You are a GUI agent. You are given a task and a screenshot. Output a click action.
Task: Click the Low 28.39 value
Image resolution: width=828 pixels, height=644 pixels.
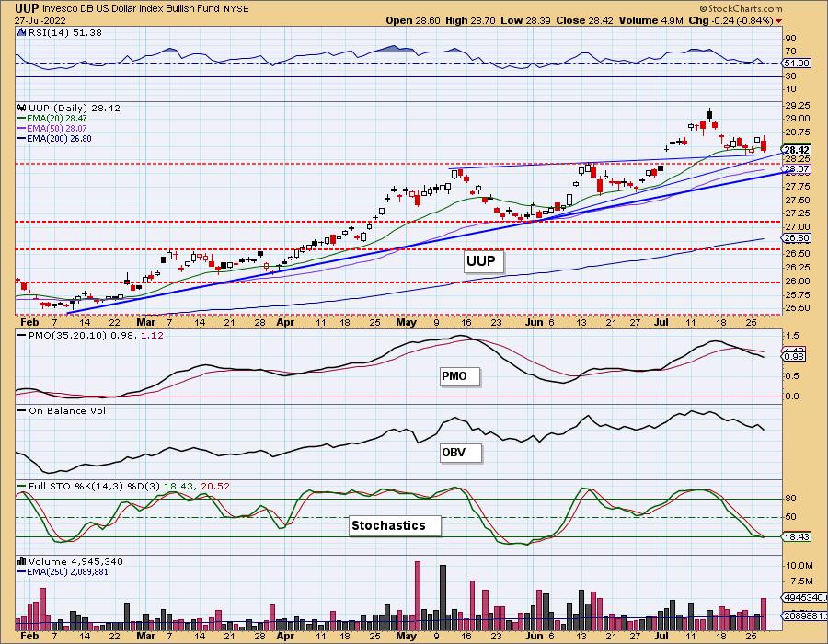coord(525,20)
